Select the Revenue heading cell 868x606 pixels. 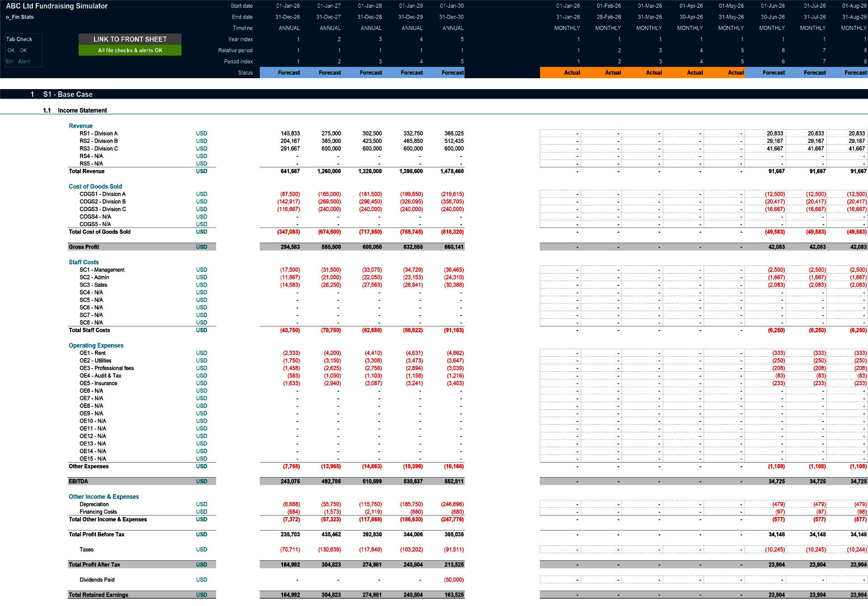pos(80,126)
